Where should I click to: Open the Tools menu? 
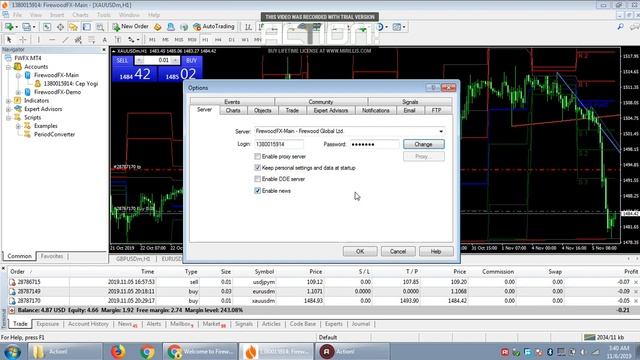(x=104, y=15)
